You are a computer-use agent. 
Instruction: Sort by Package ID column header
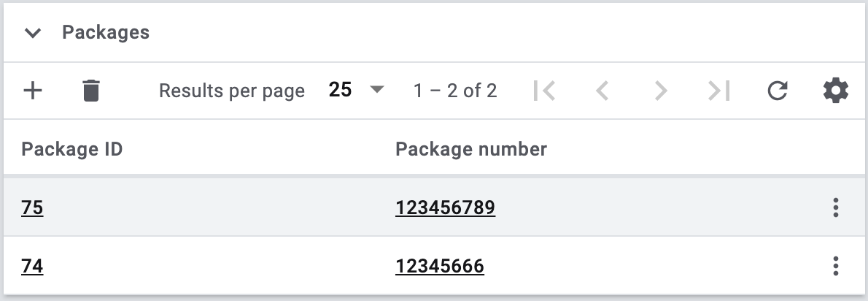coord(71,150)
